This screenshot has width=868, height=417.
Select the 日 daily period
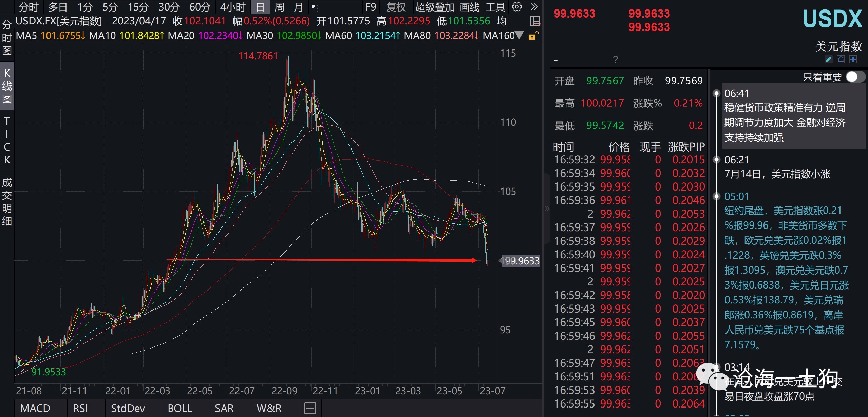tap(260, 7)
